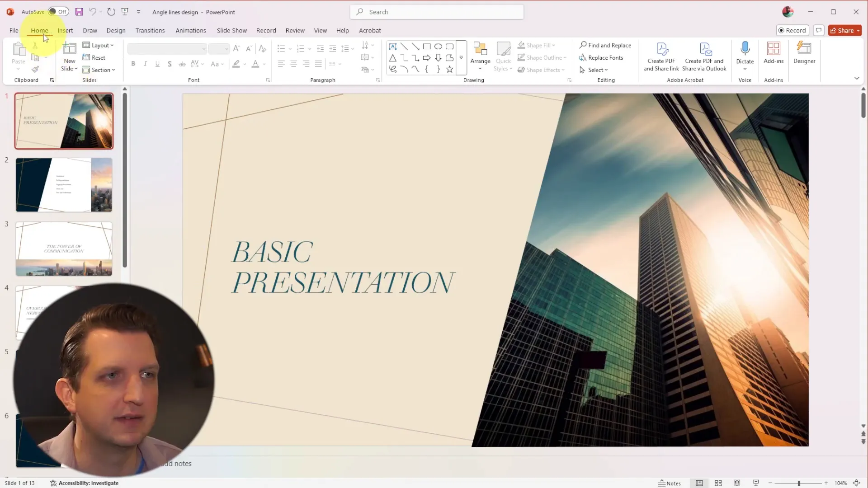This screenshot has height=488, width=868.
Task: Insert a text box shape
Action: (x=393, y=46)
